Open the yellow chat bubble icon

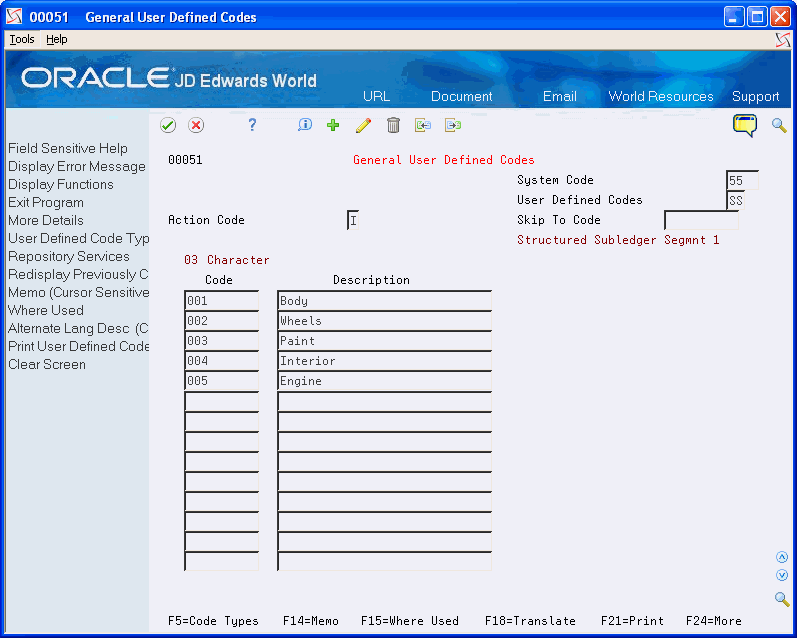745,125
